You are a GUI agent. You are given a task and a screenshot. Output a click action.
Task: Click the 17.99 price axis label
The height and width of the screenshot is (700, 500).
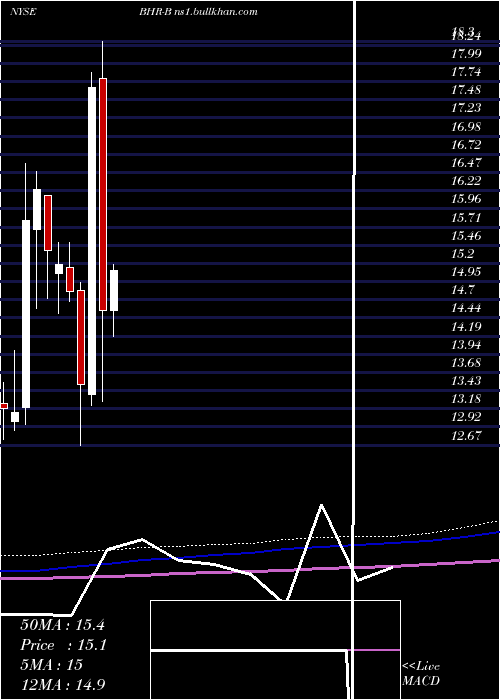(x=466, y=54)
